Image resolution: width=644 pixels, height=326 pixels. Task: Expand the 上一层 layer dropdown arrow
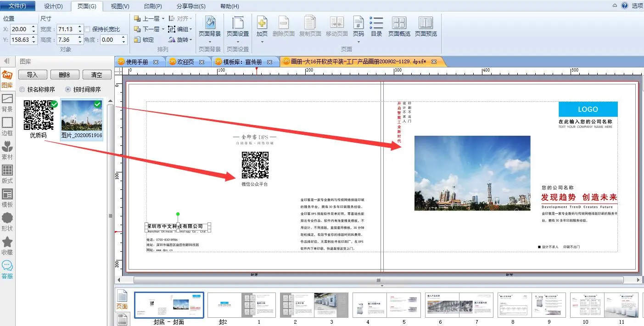[163, 19]
